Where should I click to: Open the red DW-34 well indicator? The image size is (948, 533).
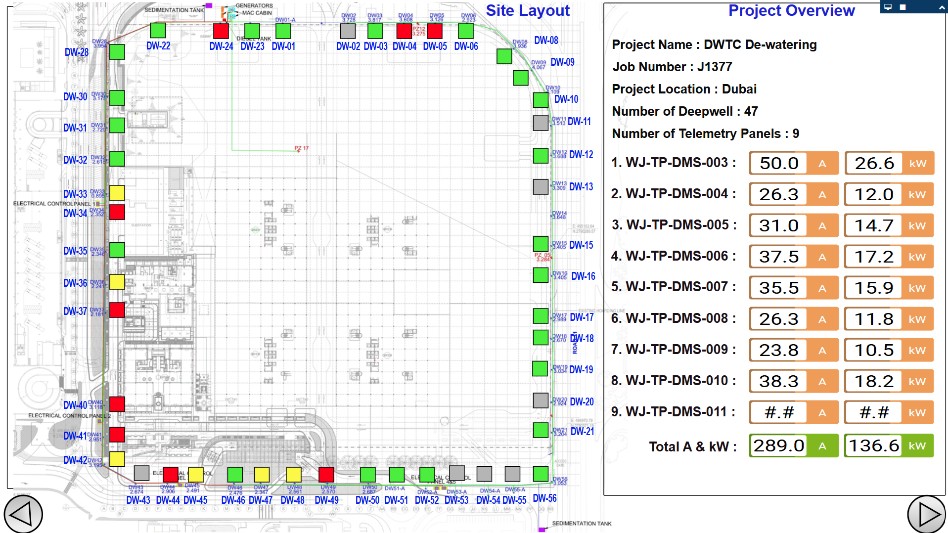click(117, 212)
